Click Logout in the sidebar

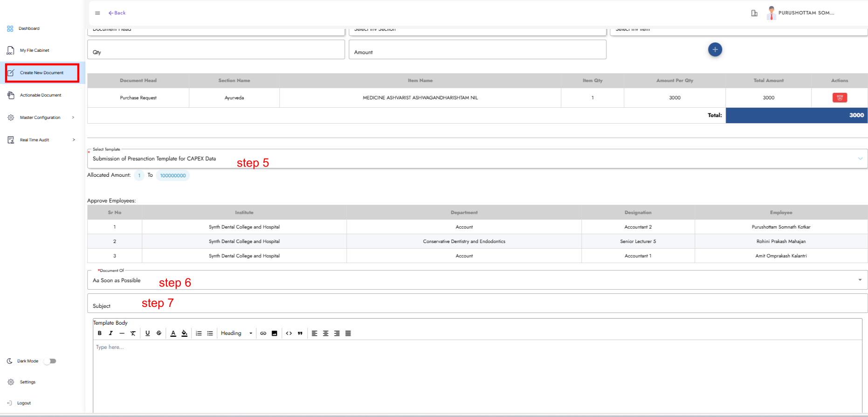click(24, 403)
